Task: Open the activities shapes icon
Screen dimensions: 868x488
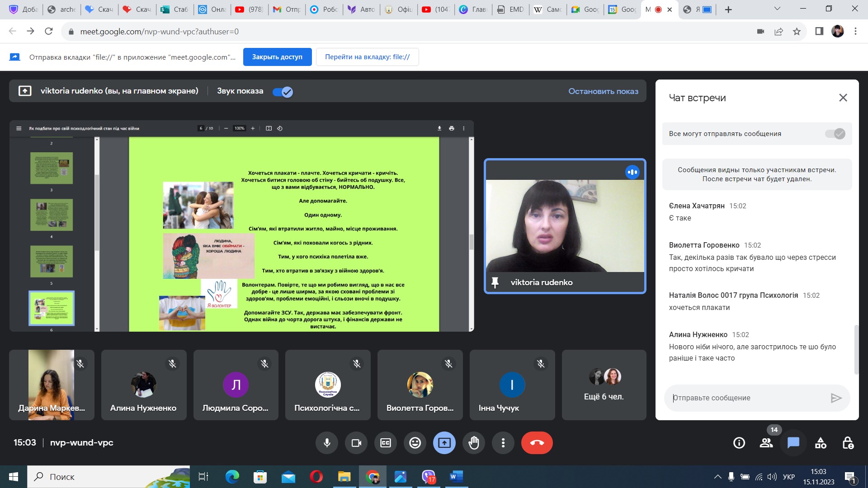Action: pyautogui.click(x=821, y=443)
